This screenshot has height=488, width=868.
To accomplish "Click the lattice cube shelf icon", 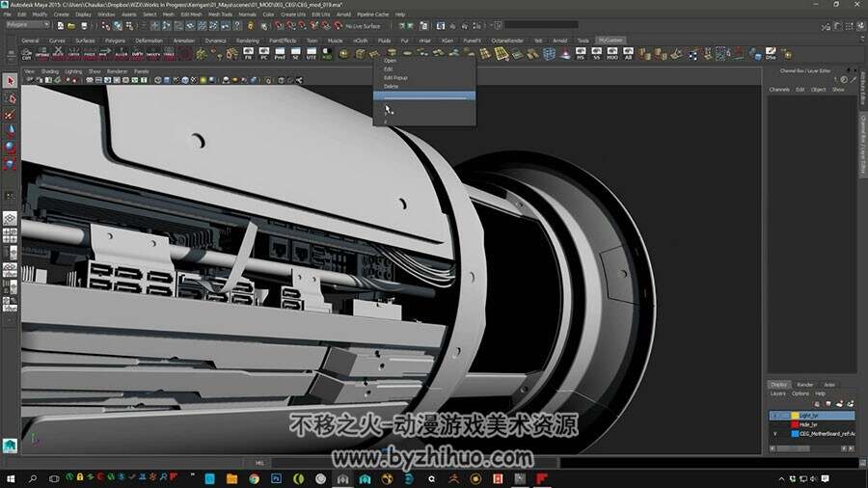I will (549, 54).
